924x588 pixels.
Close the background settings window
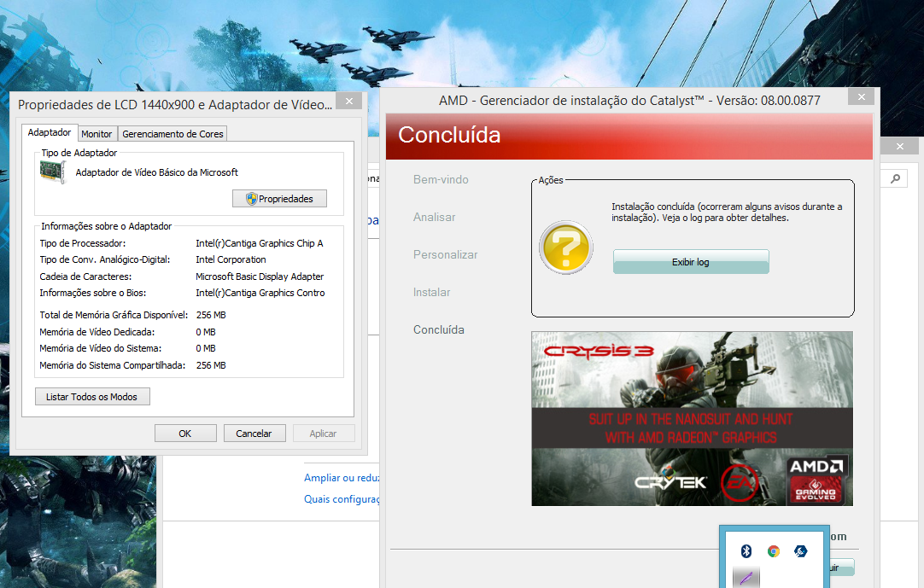(x=900, y=146)
